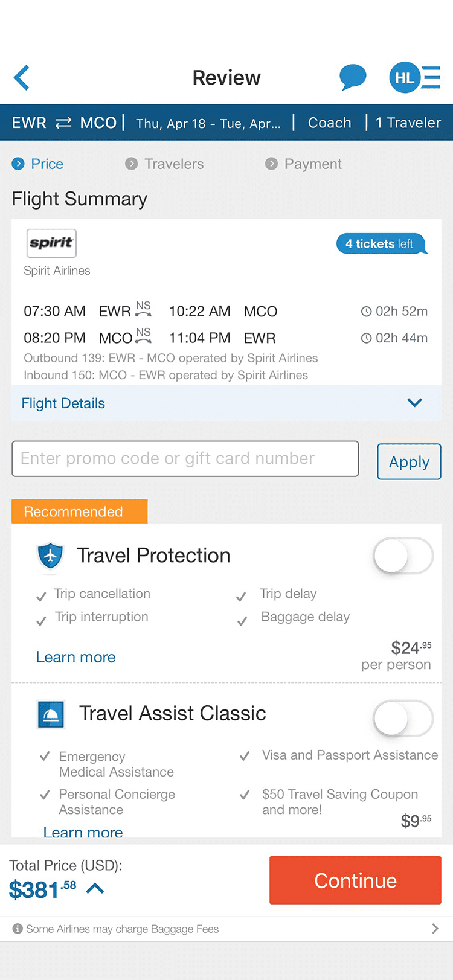453x980 pixels.
Task: Click the Apply promo code button
Action: coord(409,462)
